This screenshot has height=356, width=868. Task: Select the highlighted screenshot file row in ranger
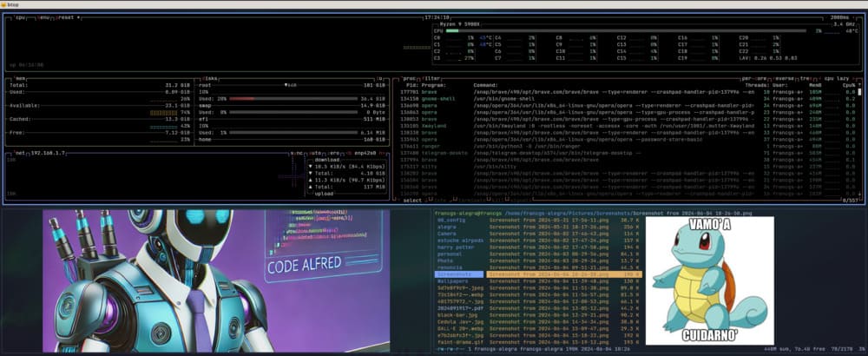click(564, 274)
